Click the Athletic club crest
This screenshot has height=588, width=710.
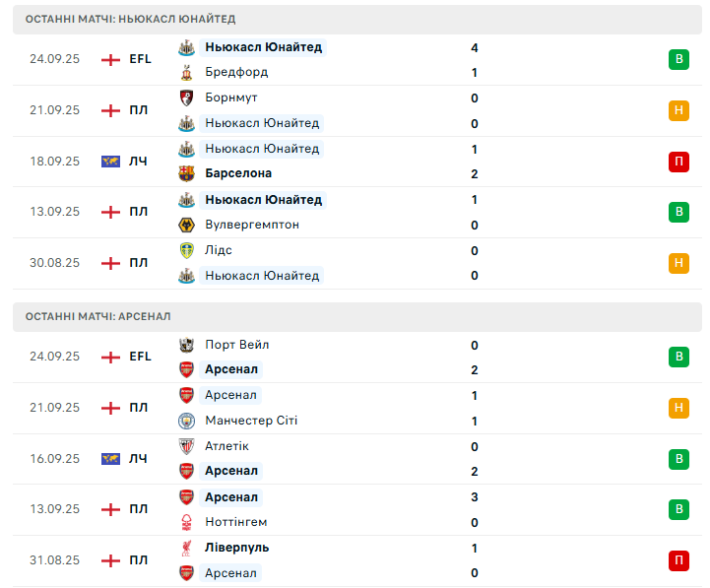point(186,446)
